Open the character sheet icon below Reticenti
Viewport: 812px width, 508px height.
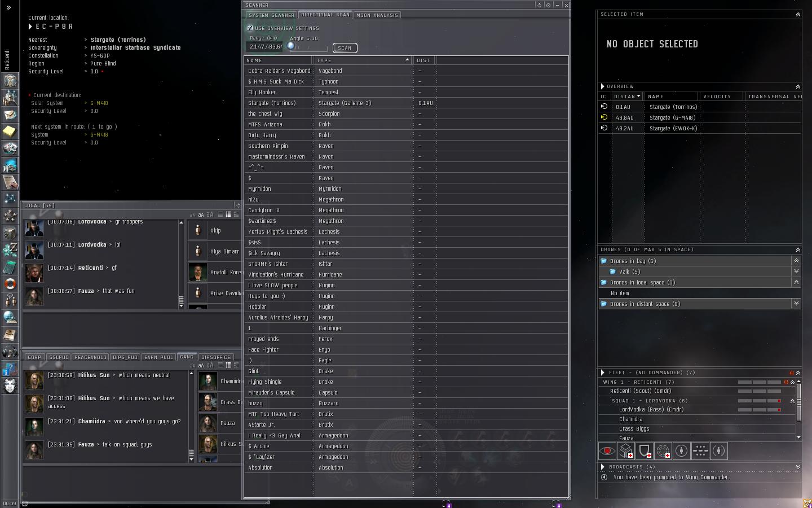point(10,81)
